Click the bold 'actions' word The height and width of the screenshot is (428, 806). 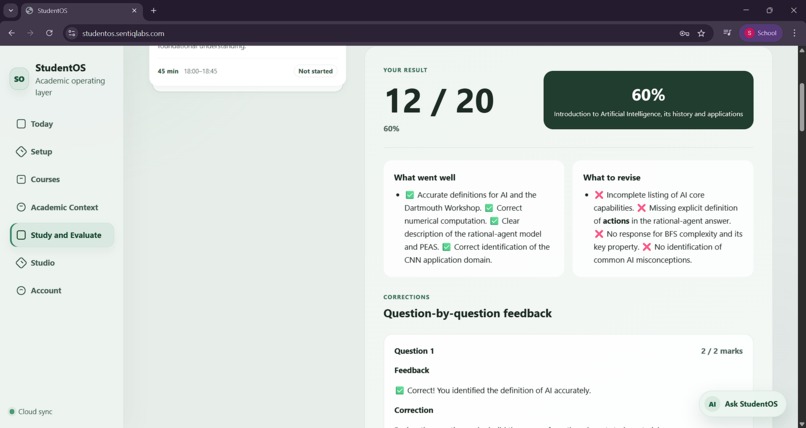tap(616, 221)
